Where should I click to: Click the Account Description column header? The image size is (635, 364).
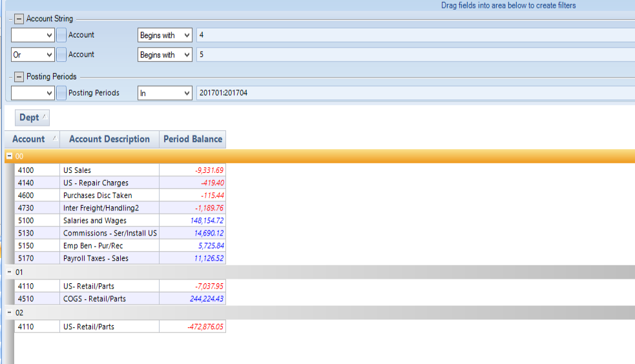point(109,139)
